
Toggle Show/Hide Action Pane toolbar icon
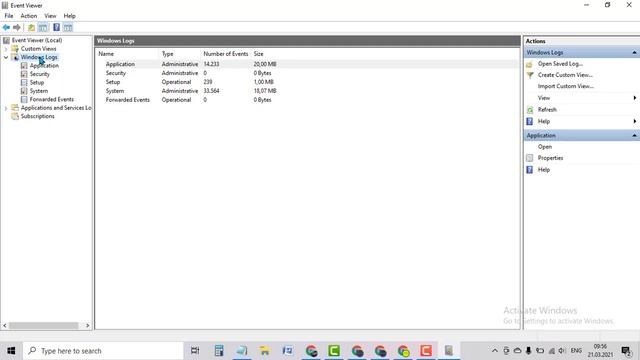(68, 27)
